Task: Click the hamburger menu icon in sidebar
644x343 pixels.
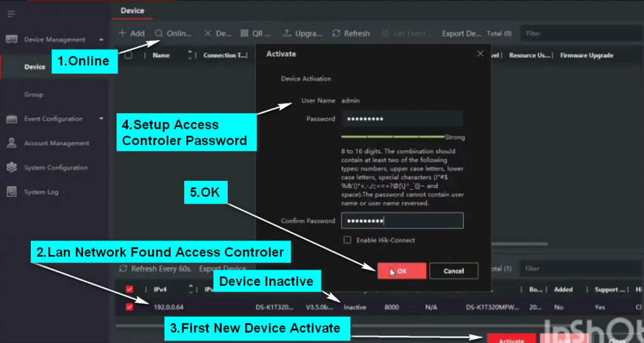Action: [11, 14]
